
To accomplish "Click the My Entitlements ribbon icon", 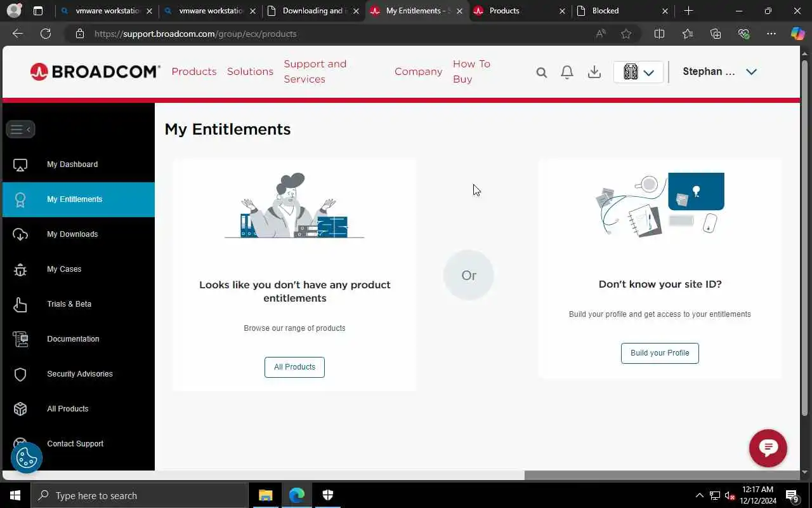I will tap(20, 200).
